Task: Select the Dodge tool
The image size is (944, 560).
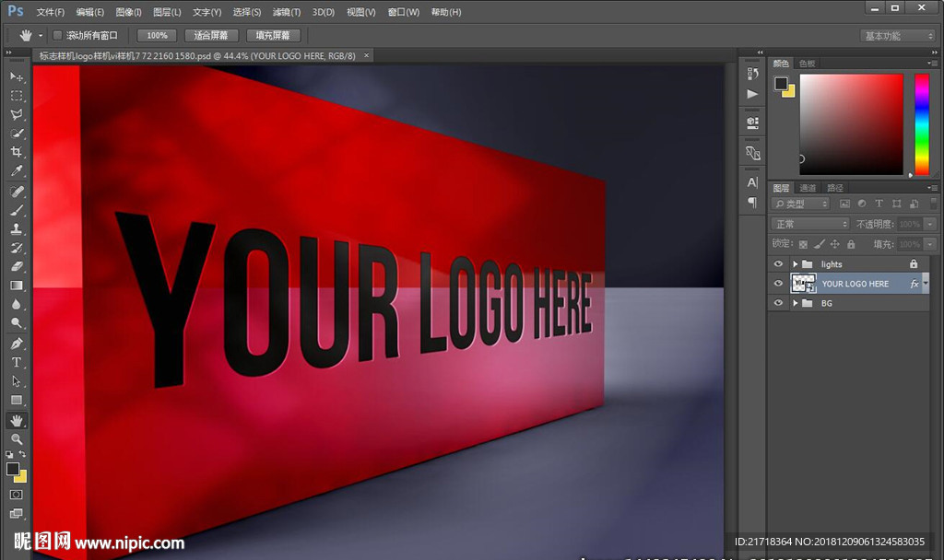Action: click(x=17, y=323)
